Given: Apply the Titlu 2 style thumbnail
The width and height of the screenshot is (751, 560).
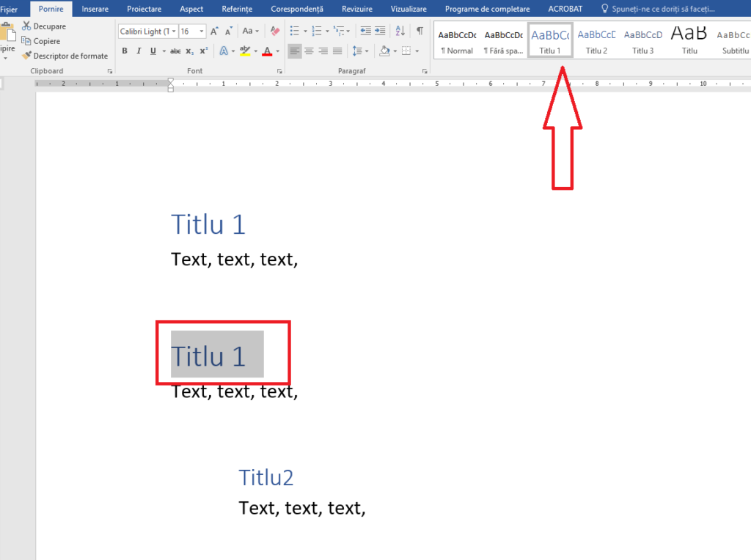Looking at the screenshot, I should pos(596,41).
